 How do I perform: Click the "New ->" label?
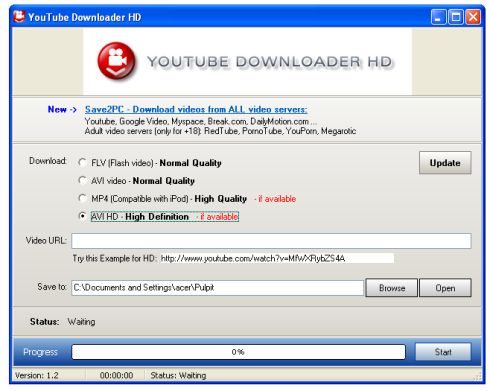coord(62,109)
